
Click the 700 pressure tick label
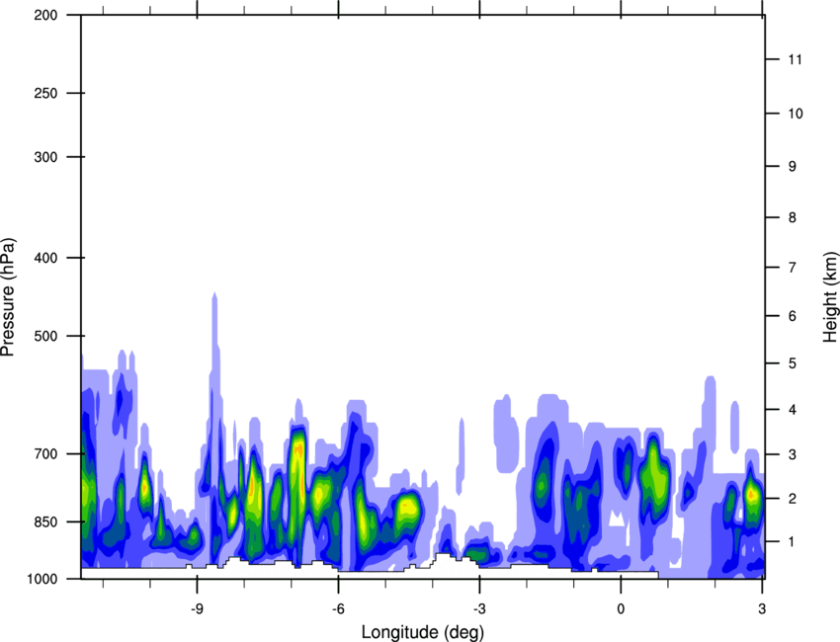coord(45,454)
